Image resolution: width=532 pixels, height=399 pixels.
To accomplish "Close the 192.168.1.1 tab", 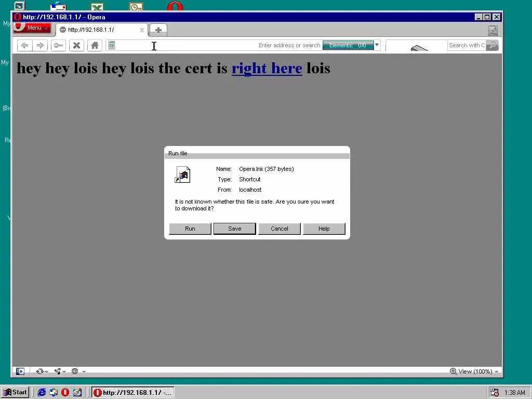I will 142,30.
